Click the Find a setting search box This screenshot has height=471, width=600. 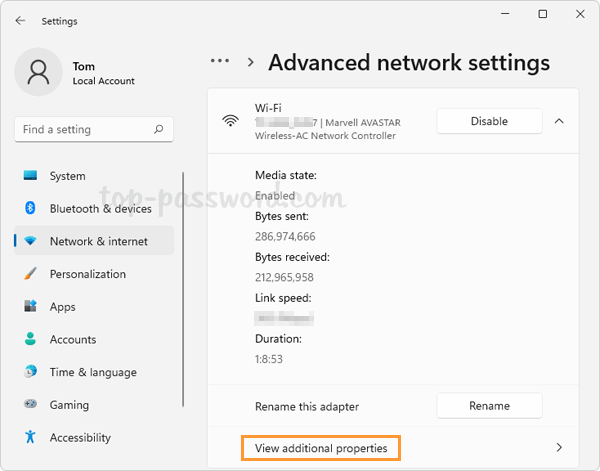pos(85,129)
